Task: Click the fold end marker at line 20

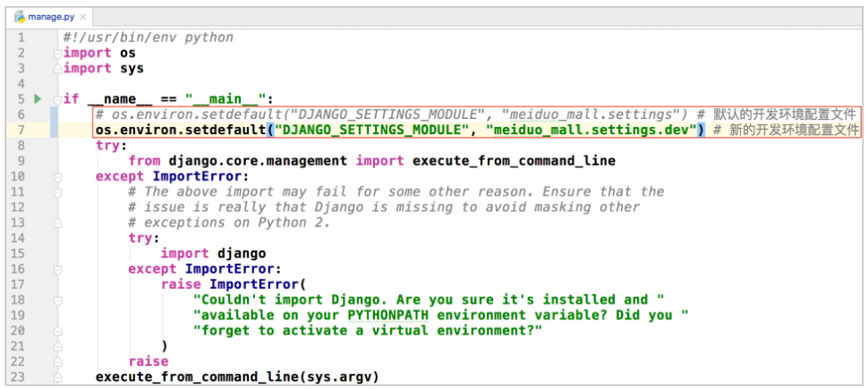Action: tap(57, 332)
